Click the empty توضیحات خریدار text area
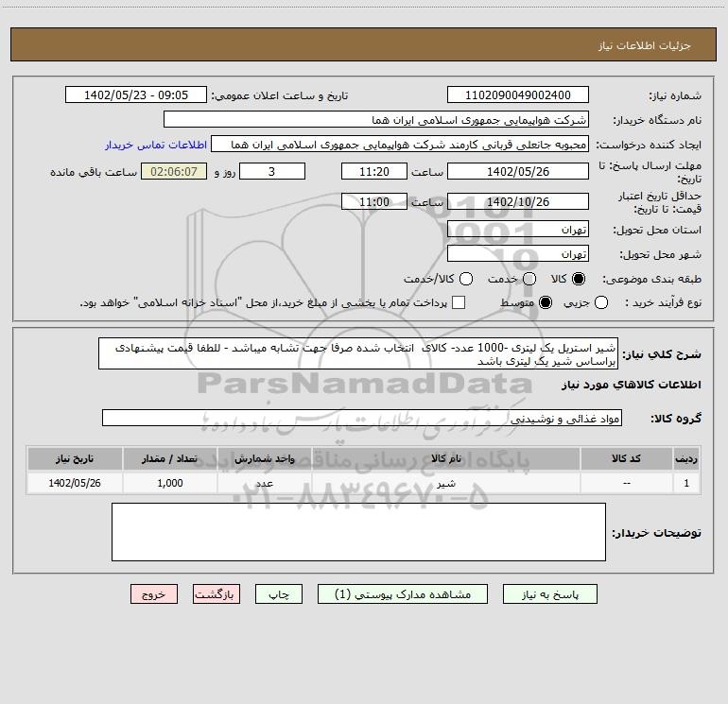 [358, 532]
